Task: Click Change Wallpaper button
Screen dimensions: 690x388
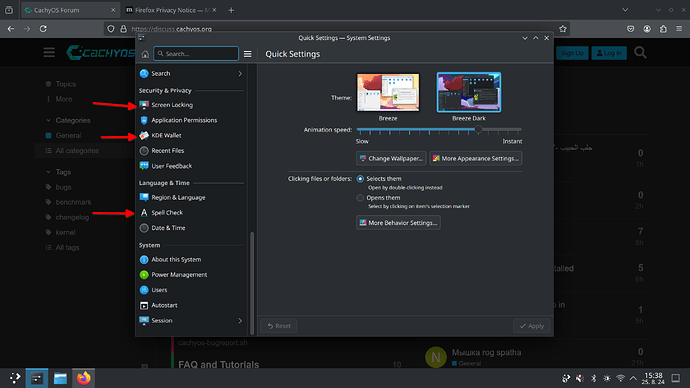Action: pos(391,158)
